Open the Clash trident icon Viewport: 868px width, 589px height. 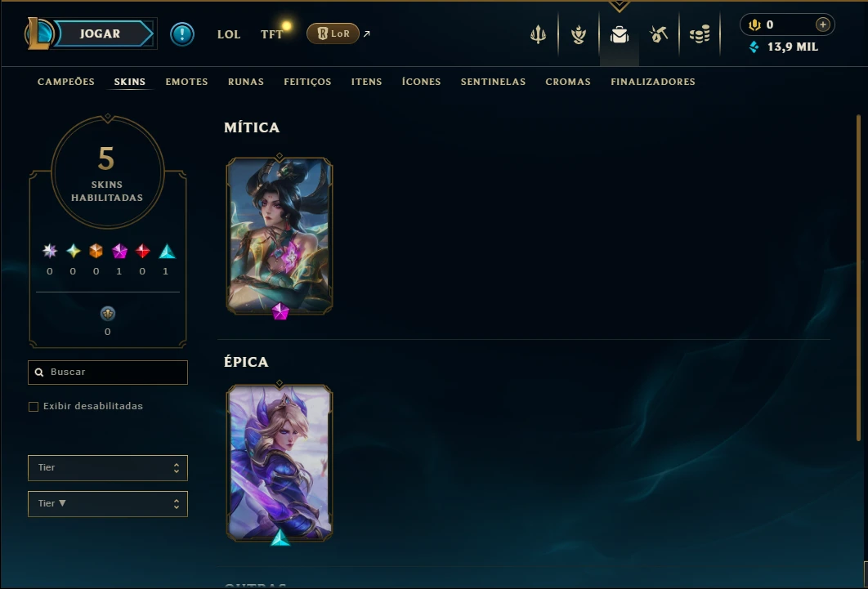point(538,35)
